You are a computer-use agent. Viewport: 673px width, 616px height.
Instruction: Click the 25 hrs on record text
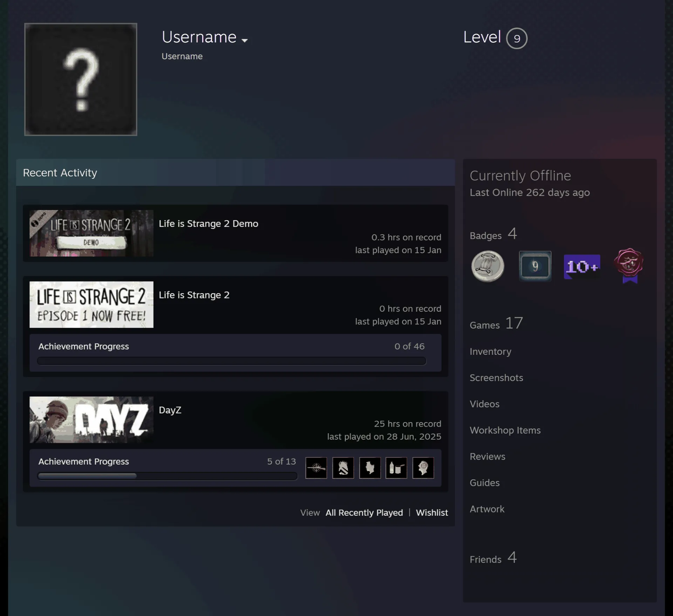407,424
